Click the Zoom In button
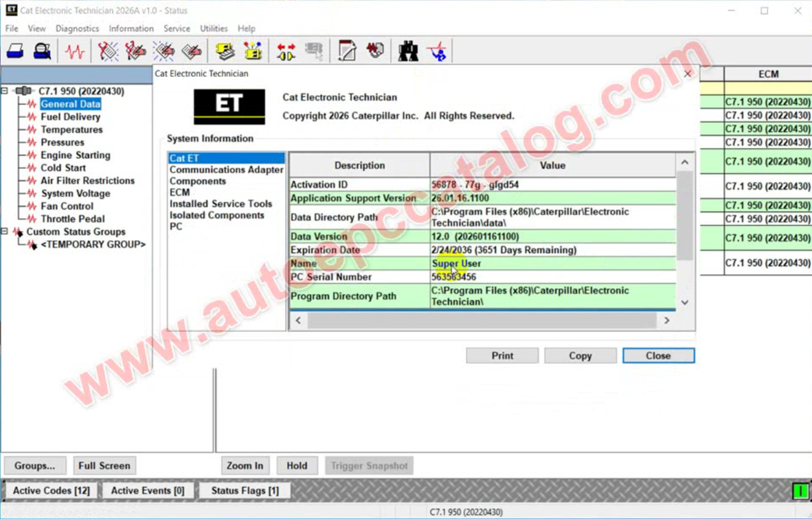Screen dimensions: 812x519 (244, 466)
